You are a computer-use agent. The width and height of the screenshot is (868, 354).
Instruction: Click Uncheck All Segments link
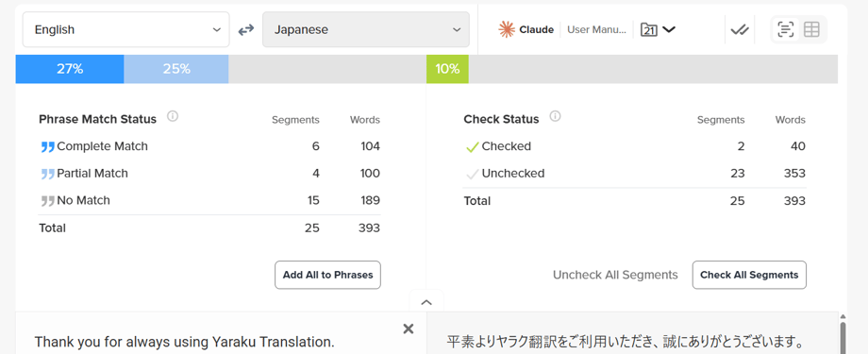pyautogui.click(x=615, y=275)
